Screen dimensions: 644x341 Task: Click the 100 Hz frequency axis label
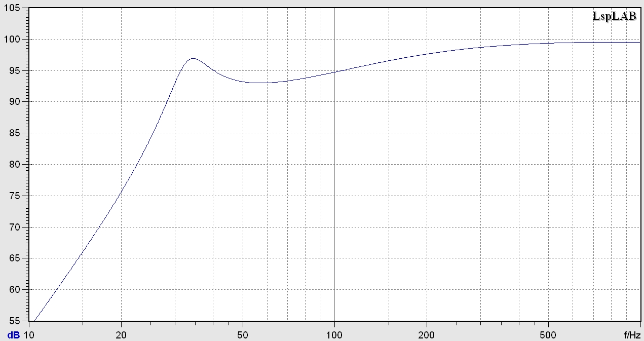click(334, 335)
